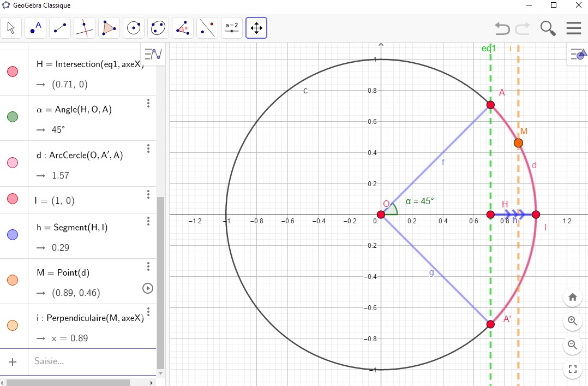The image size is (588, 386).
Task: Open the graphics view style bar
Action: 579,55
